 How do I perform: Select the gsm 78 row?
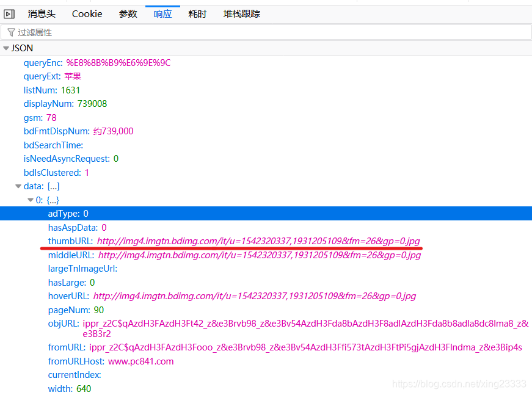click(x=266, y=118)
